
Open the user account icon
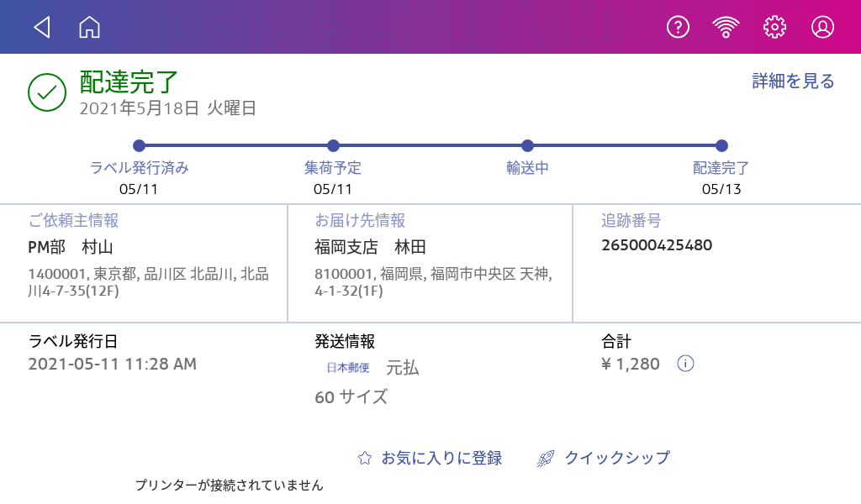coord(823,26)
